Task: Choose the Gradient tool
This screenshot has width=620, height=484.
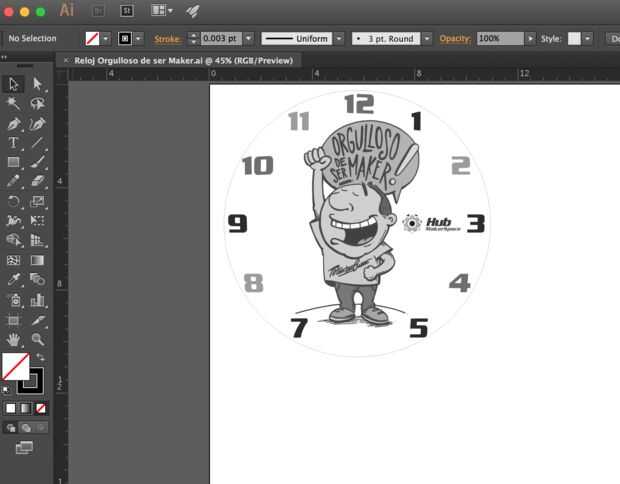Action: pyautogui.click(x=38, y=260)
